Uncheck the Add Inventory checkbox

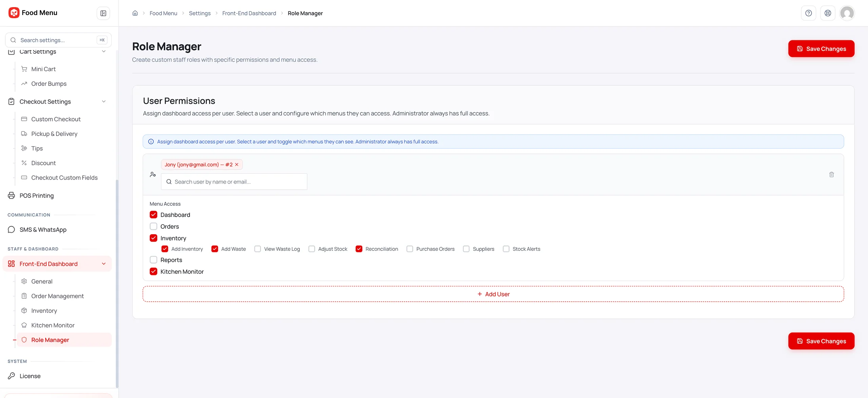pyautogui.click(x=165, y=249)
